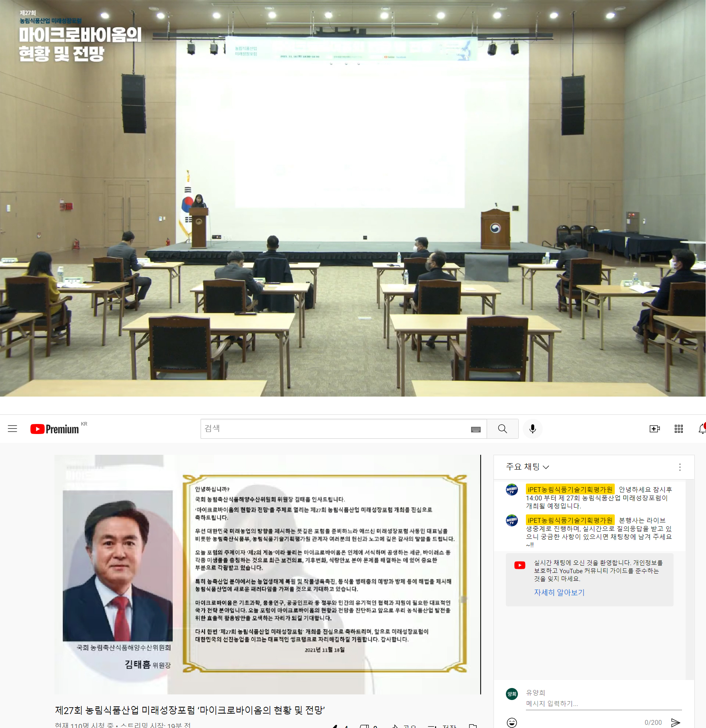
Task: Click the YouTube Premium logo
Action: [x=54, y=428]
